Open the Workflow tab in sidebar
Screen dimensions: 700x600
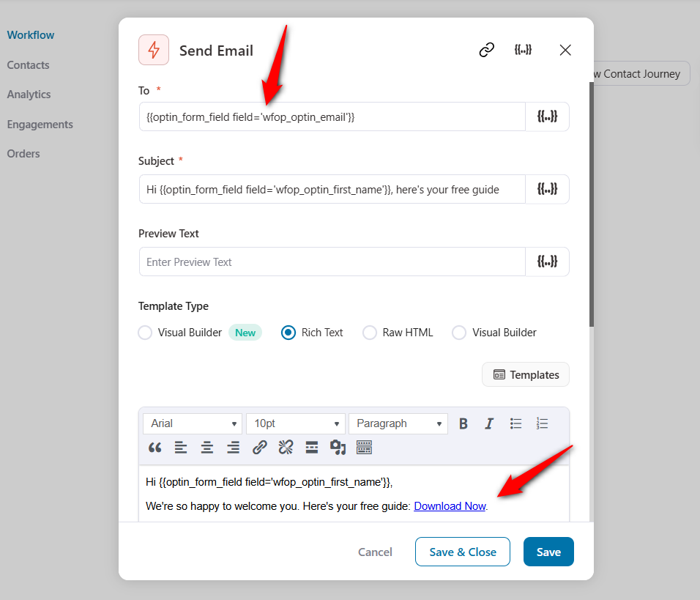tap(30, 35)
